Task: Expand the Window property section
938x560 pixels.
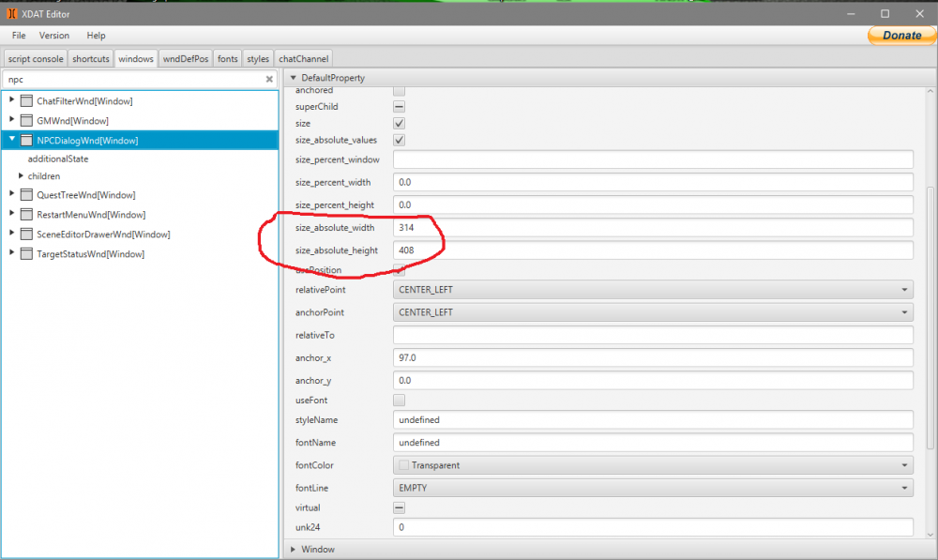Action: point(293,549)
